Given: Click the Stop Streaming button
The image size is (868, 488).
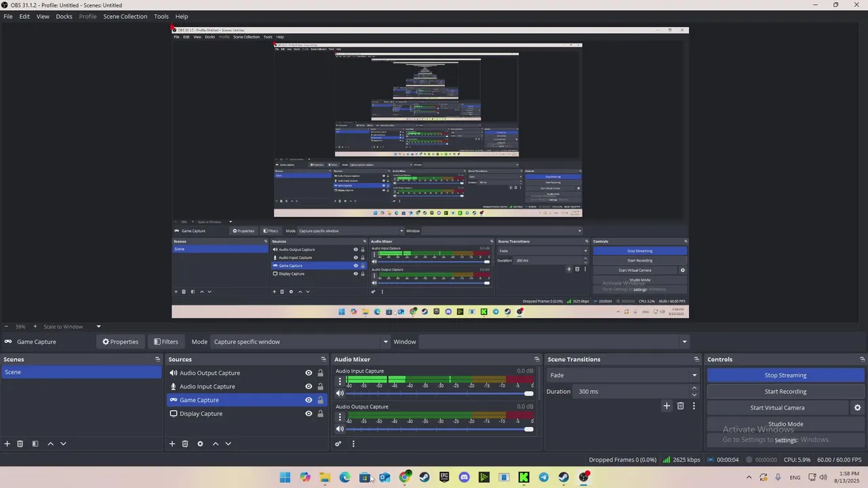Looking at the screenshot, I should point(785,375).
